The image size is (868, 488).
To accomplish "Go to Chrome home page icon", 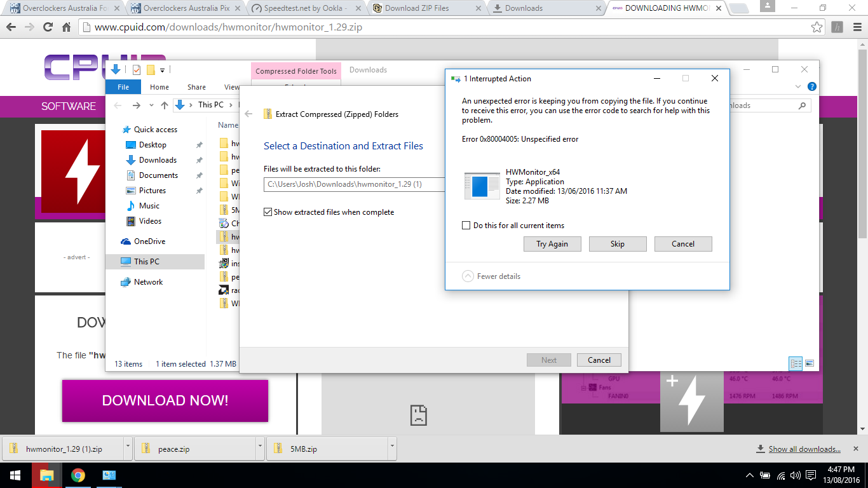I will point(66,27).
